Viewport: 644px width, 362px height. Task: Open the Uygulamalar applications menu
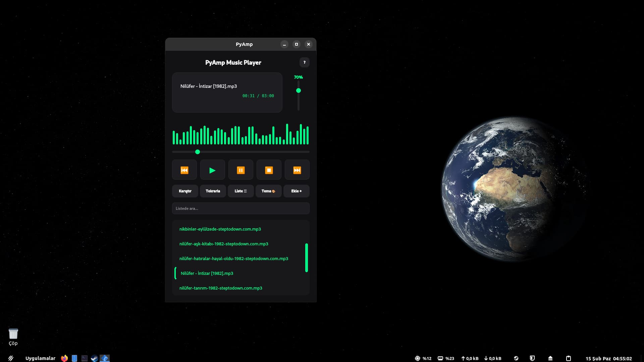(40, 358)
